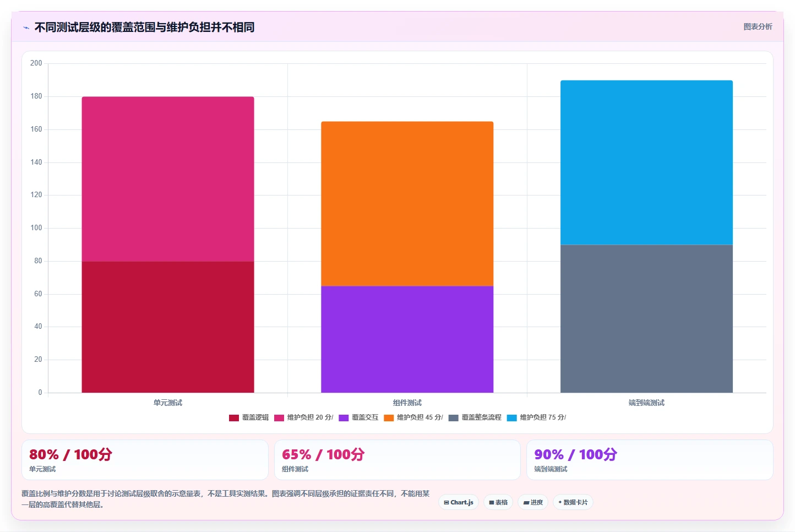Click the 100 y-axis tick label
The image size is (795, 532).
point(36,228)
